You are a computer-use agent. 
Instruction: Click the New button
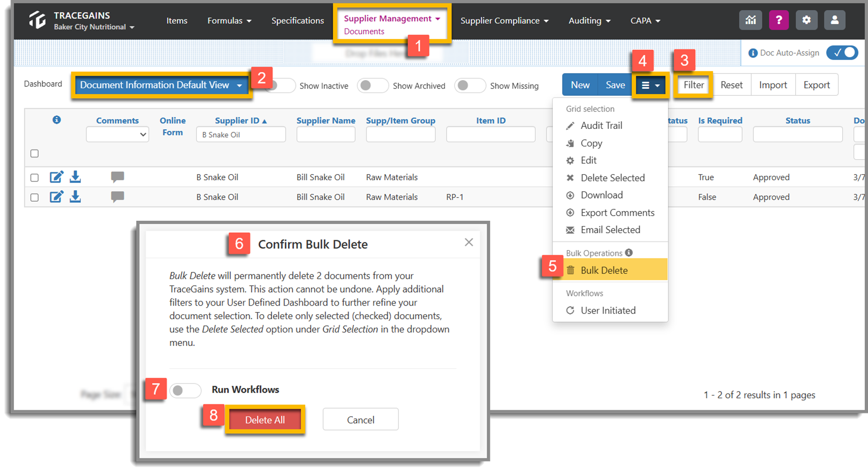click(580, 85)
